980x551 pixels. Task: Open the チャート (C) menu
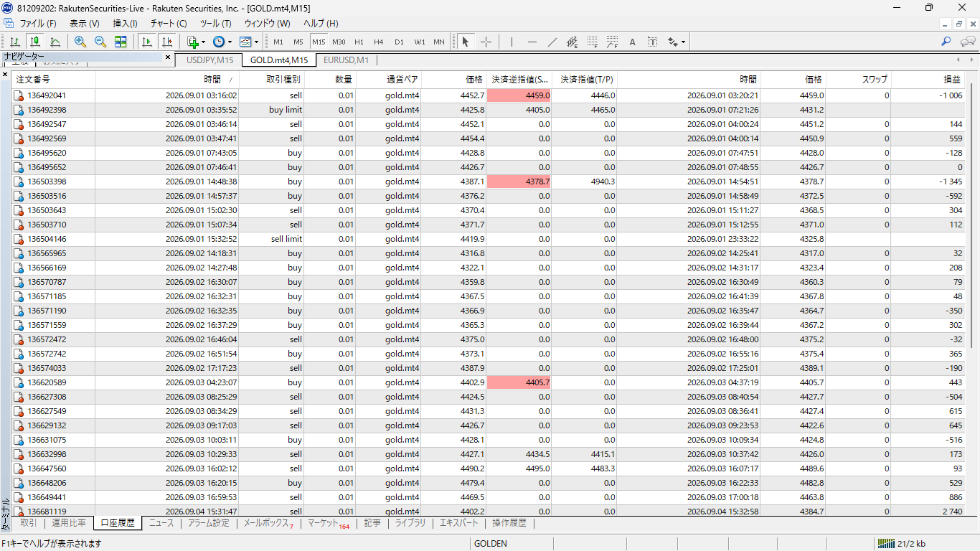tap(169, 24)
